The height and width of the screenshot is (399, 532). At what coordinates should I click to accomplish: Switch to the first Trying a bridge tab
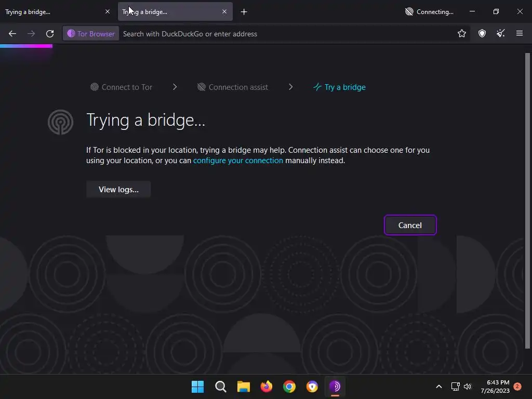pos(58,12)
